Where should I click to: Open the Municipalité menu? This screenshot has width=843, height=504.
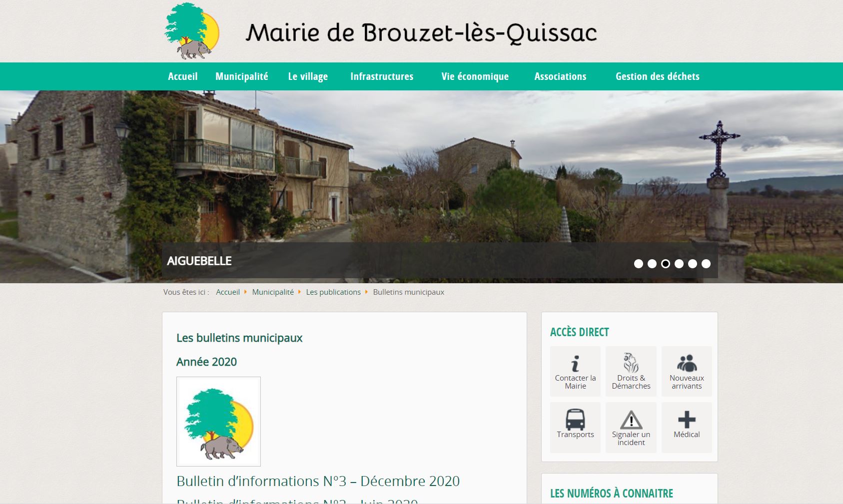click(x=242, y=76)
